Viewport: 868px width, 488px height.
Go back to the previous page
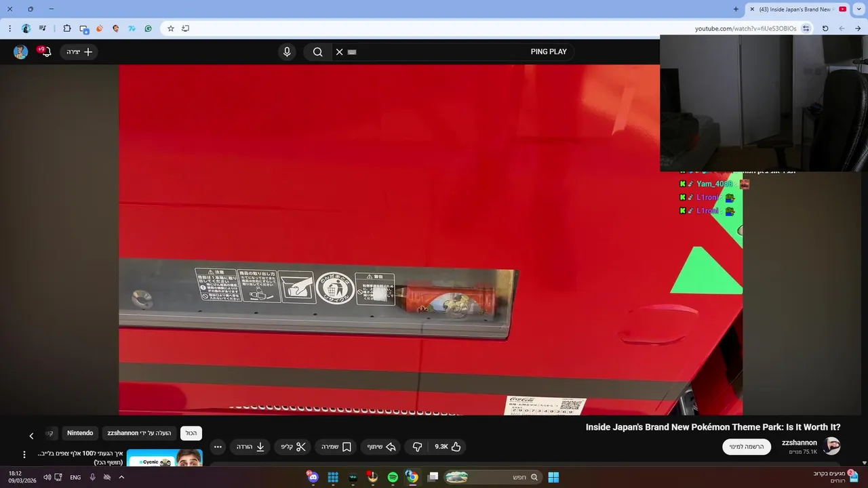point(859,28)
